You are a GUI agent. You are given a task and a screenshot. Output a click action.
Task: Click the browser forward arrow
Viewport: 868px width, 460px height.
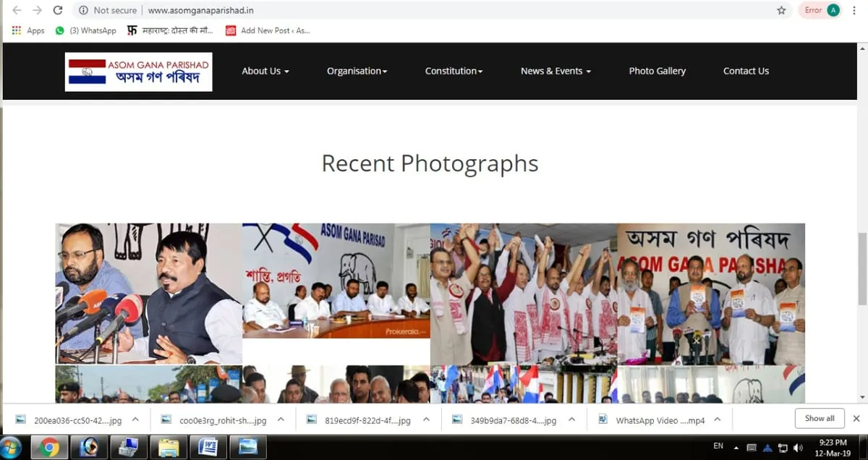click(37, 10)
